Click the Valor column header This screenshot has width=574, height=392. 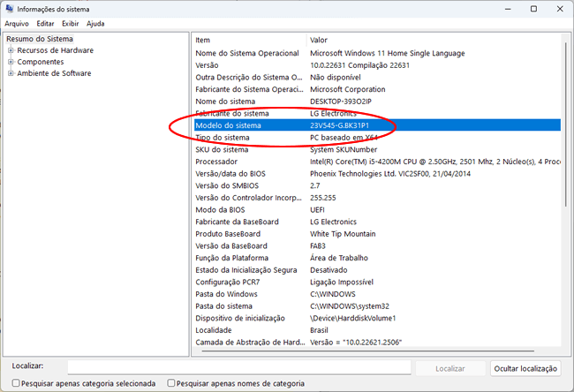[434, 40]
